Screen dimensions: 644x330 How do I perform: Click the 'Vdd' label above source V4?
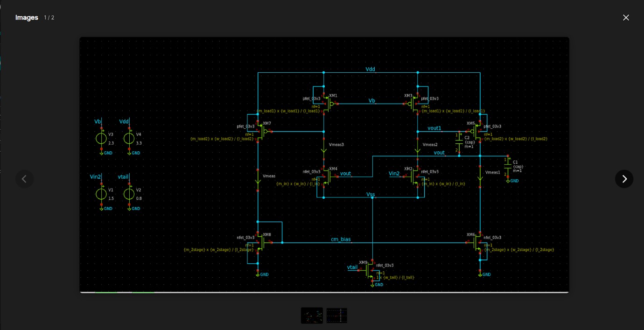pos(124,121)
